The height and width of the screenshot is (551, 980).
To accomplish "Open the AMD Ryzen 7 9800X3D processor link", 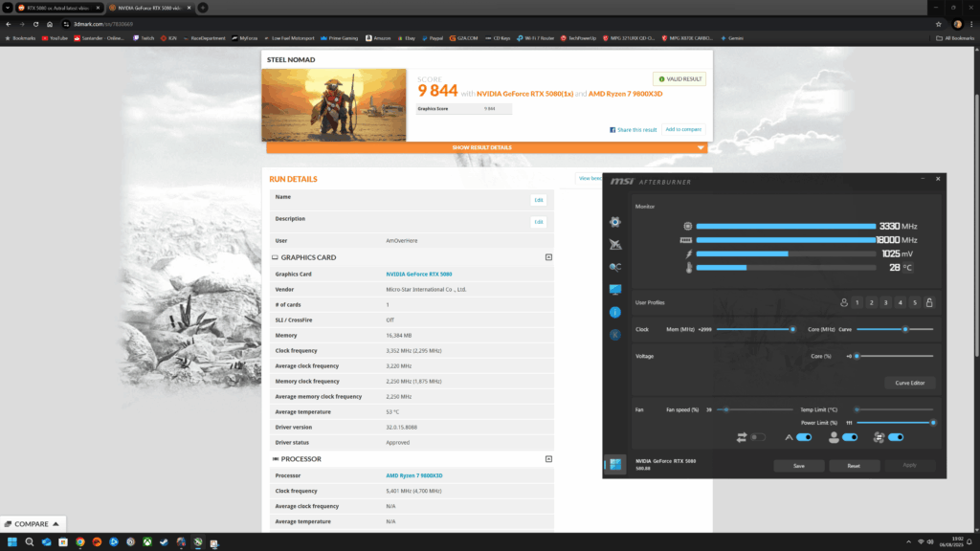I will tap(413, 475).
